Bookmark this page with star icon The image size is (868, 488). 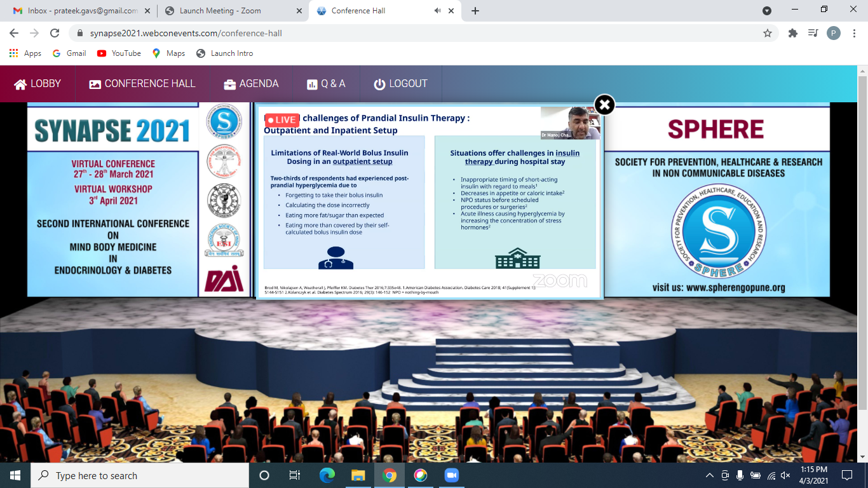coord(767,33)
